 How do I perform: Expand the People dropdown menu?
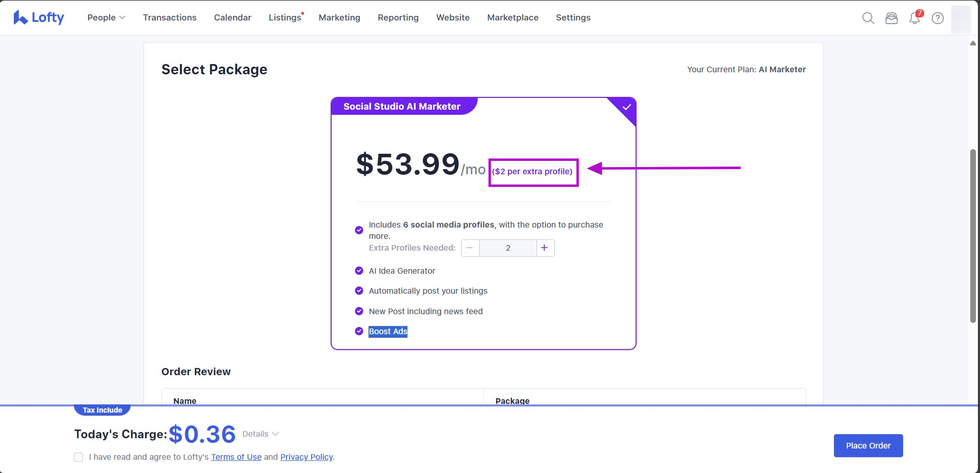[106, 17]
